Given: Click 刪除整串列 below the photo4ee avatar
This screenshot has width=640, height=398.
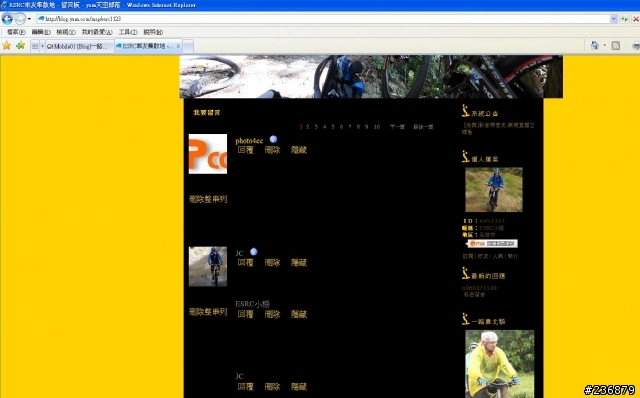Looking at the screenshot, I should tap(208, 199).
